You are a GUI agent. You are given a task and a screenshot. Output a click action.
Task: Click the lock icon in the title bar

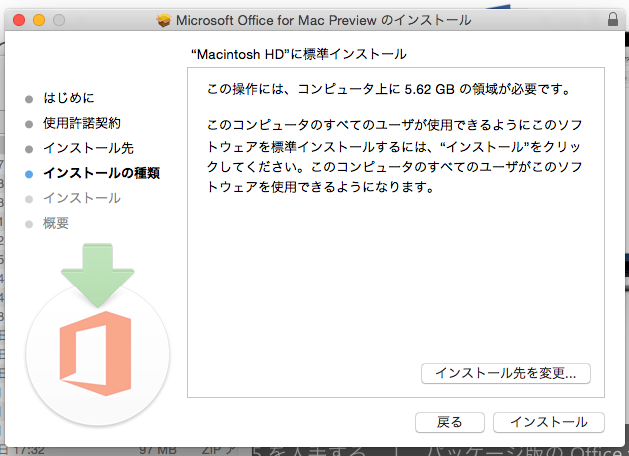(613, 19)
